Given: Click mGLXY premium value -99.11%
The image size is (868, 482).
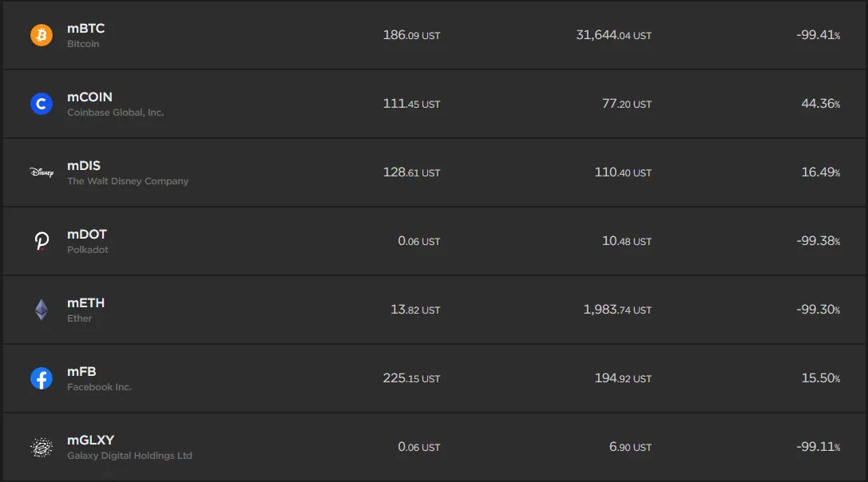Looking at the screenshot, I should 818,447.
